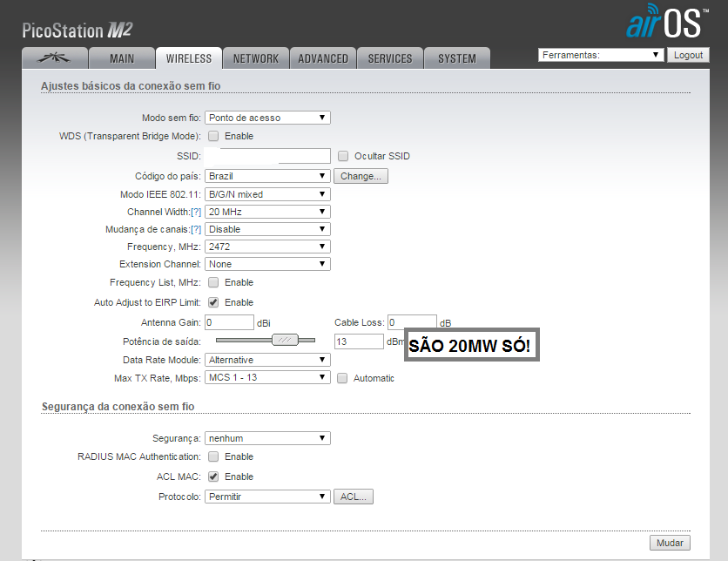
Task: Open the Mudança de canais dropdown
Action: pyautogui.click(x=267, y=229)
